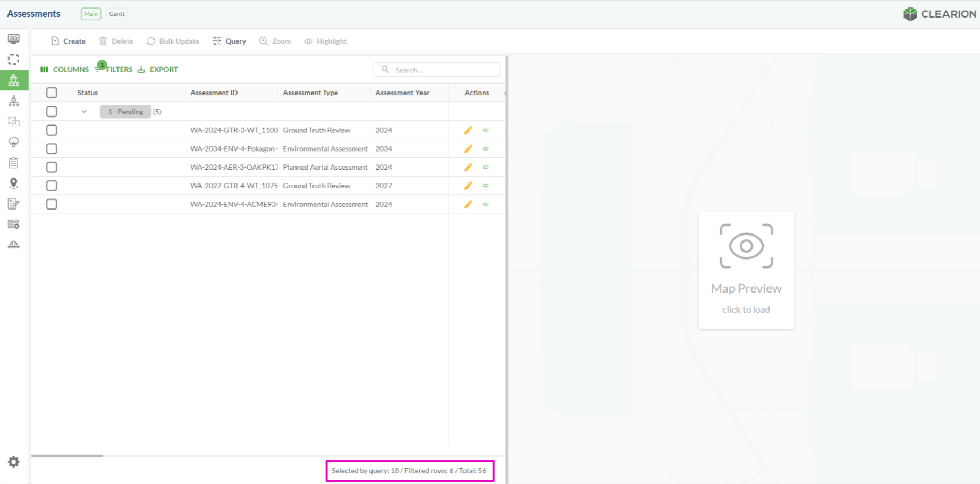Open the settings gear in sidebar
This screenshot has width=980, height=484.
pos(14,462)
